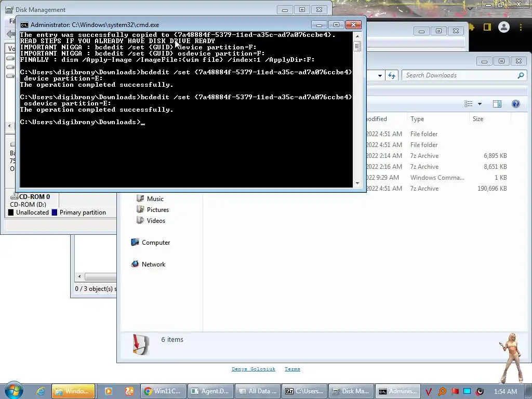Click the round speaker tray icon
Image resolution: width=532 pixels, height=399 pixels.
(x=480, y=392)
